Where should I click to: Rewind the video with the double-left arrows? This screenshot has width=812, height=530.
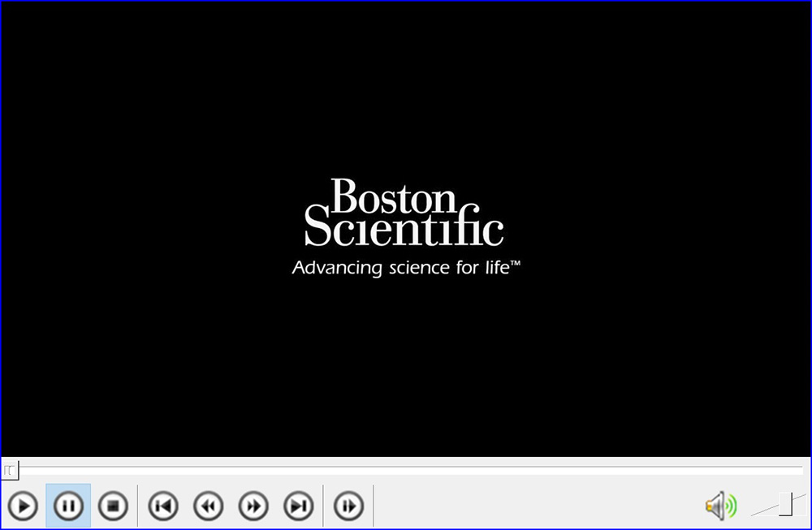click(x=209, y=506)
